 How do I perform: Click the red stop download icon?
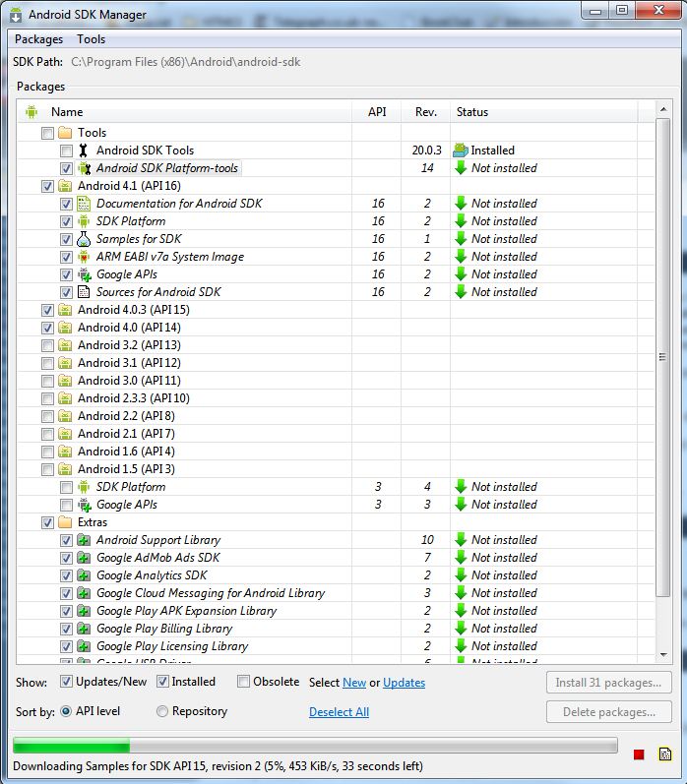coord(639,754)
